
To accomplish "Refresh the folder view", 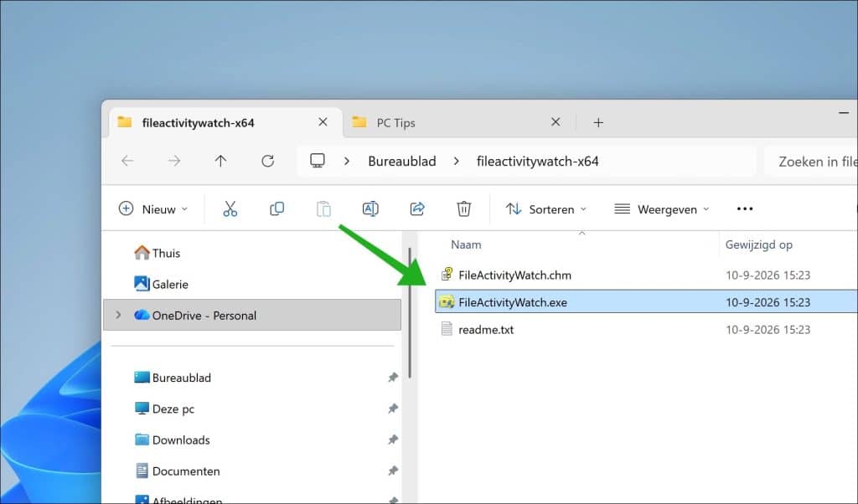I will click(x=267, y=161).
